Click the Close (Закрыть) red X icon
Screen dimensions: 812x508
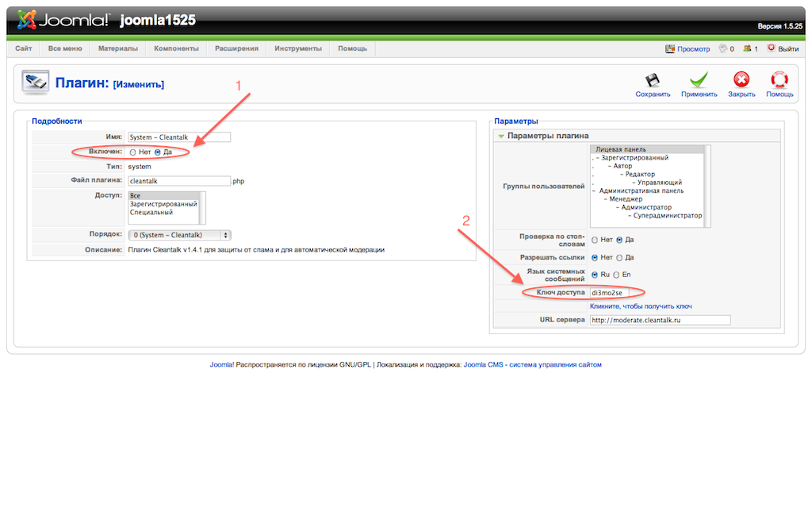[x=741, y=80]
